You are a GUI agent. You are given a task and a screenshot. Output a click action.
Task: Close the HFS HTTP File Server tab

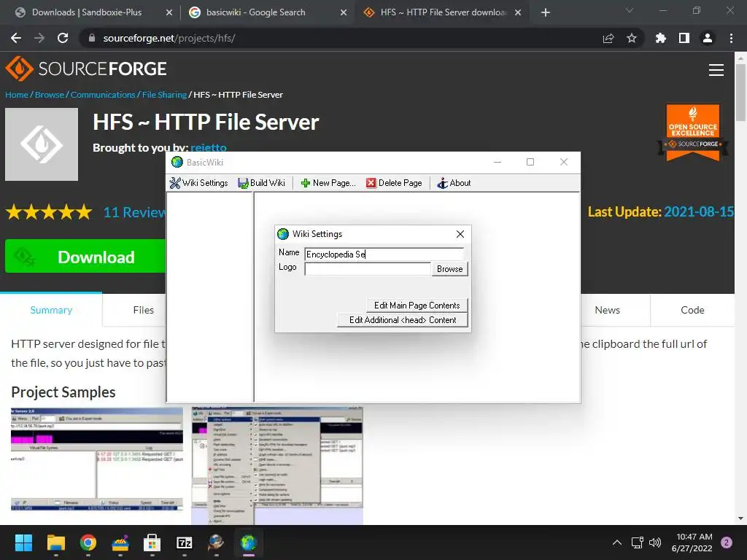(x=518, y=12)
